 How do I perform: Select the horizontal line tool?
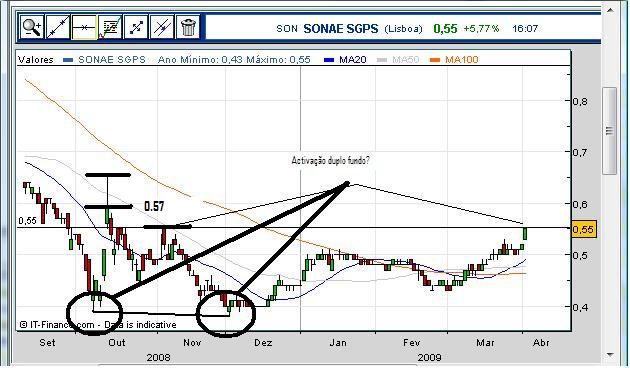[84, 27]
